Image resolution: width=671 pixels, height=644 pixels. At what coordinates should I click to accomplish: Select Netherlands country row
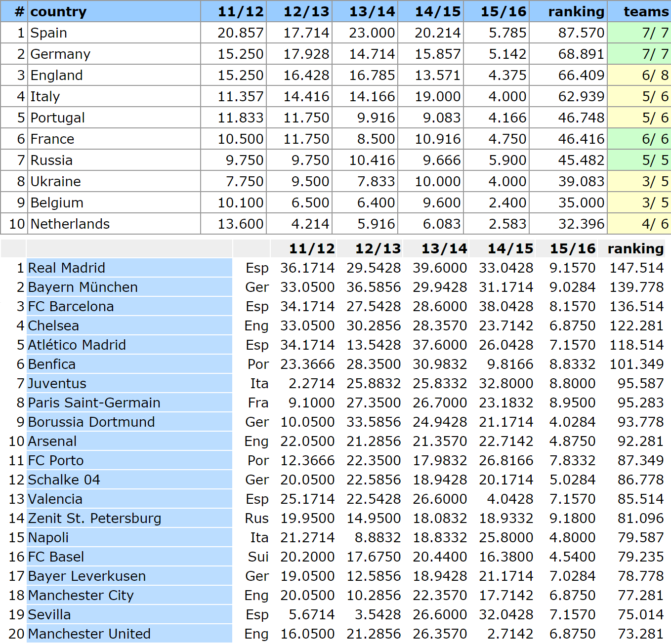[x=70, y=224]
